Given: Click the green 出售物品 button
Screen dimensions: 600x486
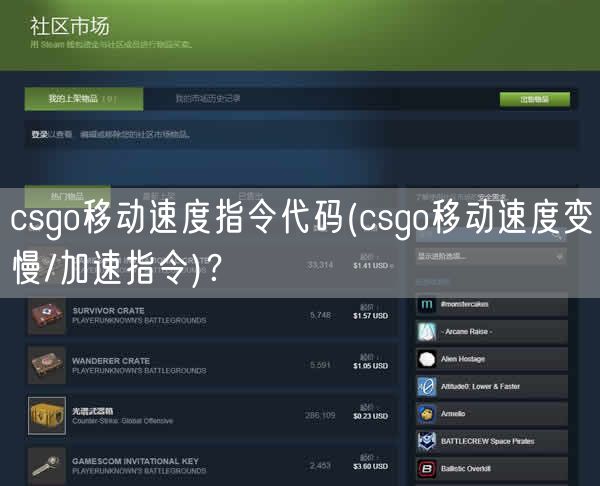Looking at the screenshot, I should [x=535, y=99].
